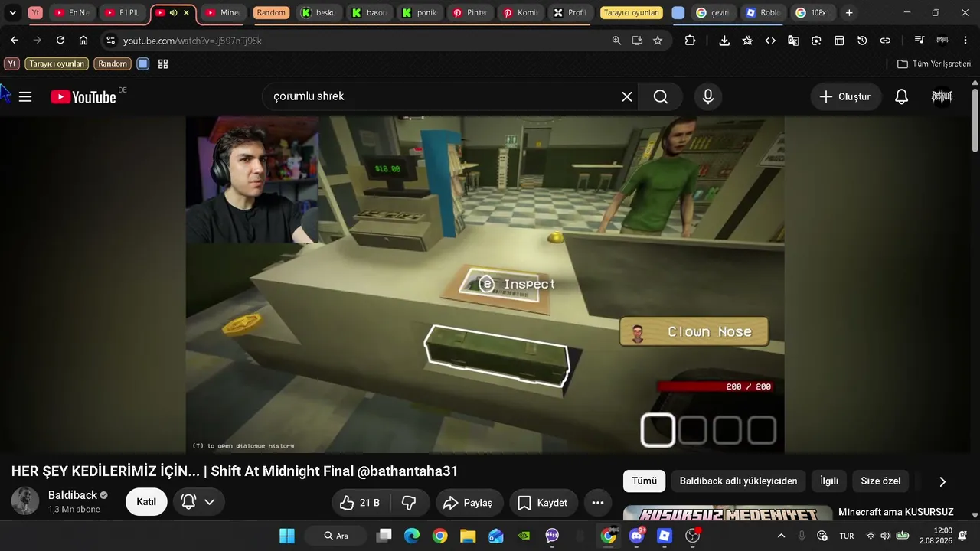The image size is (980, 551).
Task: Click the search magnifier button
Action: click(661, 96)
